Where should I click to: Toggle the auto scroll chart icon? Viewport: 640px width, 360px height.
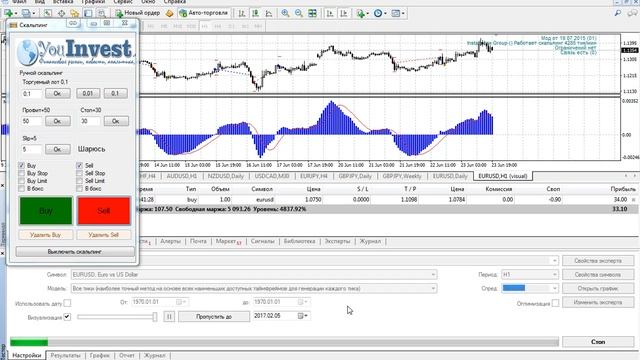(x=330, y=13)
